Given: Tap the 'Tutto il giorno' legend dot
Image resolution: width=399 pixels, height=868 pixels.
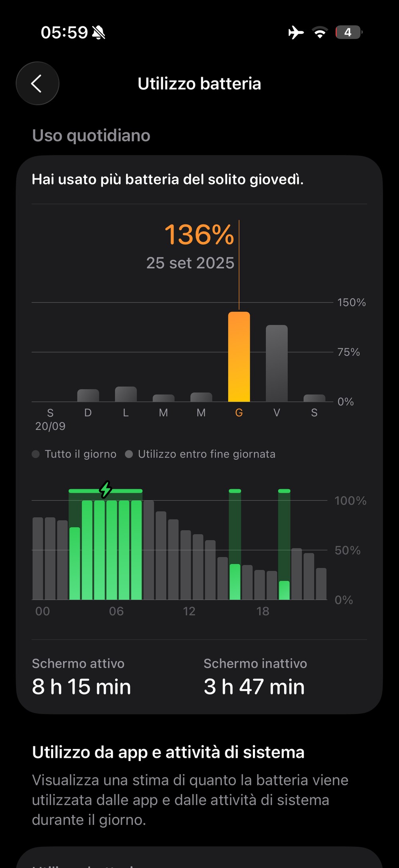Looking at the screenshot, I should (x=36, y=454).
